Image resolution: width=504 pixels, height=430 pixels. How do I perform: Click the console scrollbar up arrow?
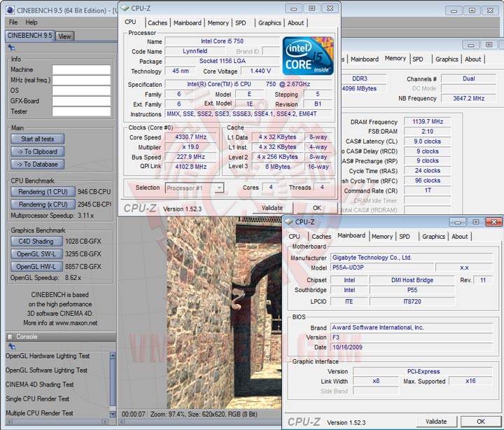coord(113,356)
